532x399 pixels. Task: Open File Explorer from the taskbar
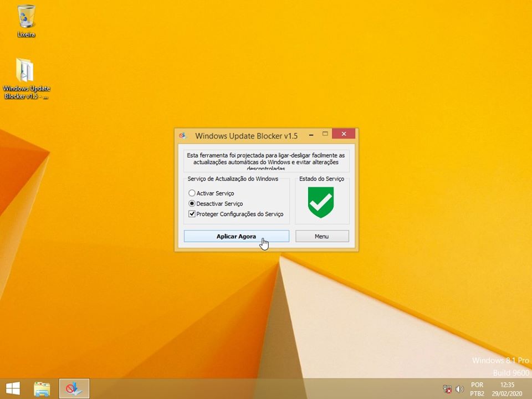point(42,389)
